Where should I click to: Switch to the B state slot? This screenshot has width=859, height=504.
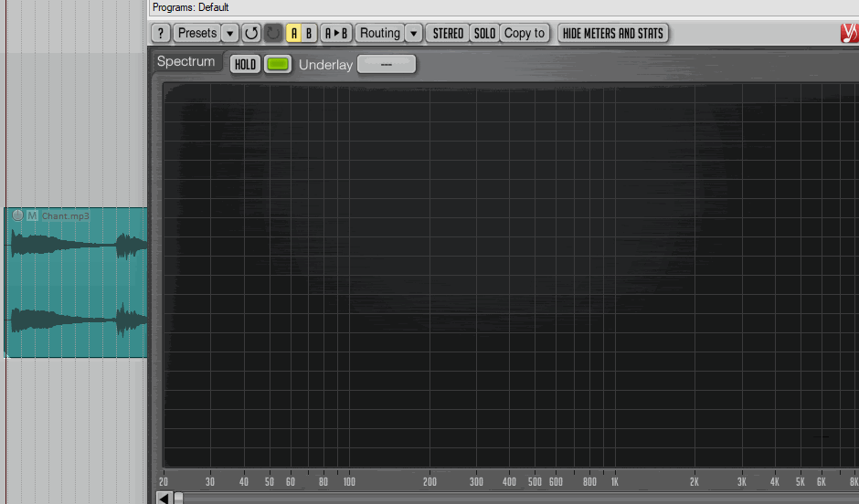(309, 33)
